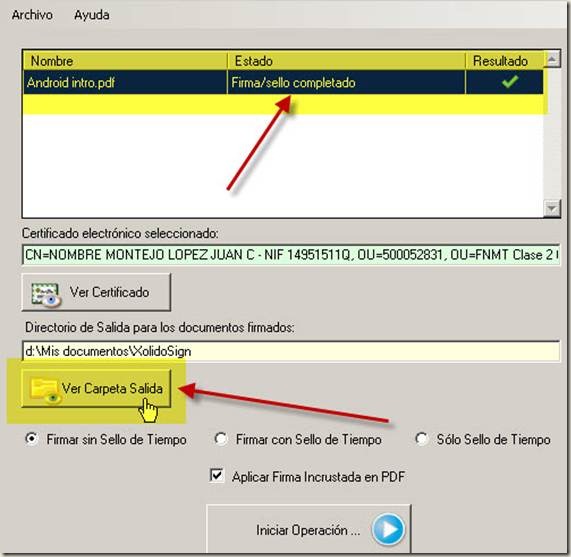Screen dimensions: 571x557
Task: Click the file list vertical scrollbar track
Action: click(x=552, y=134)
